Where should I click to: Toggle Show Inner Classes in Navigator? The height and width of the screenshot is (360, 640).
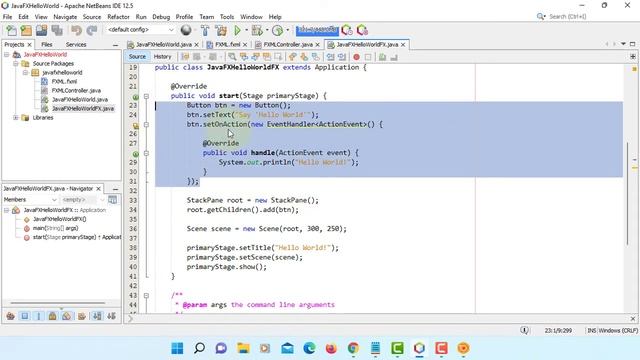(67, 316)
